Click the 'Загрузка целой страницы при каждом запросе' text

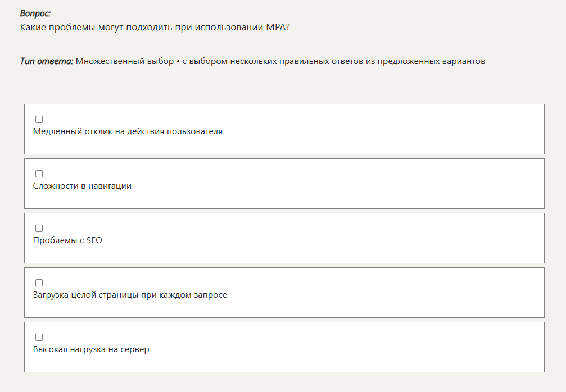click(x=130, y=295)
